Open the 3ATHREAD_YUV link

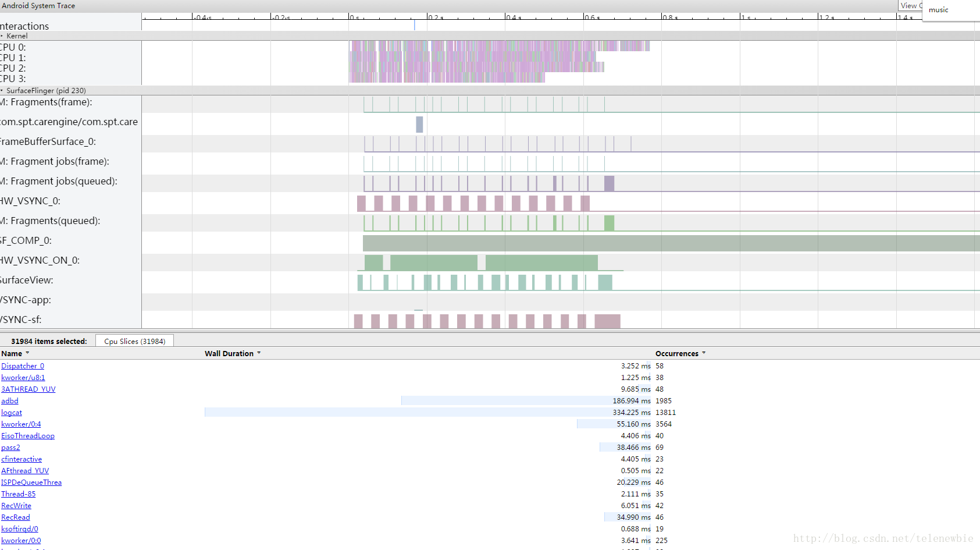(28, 389)
